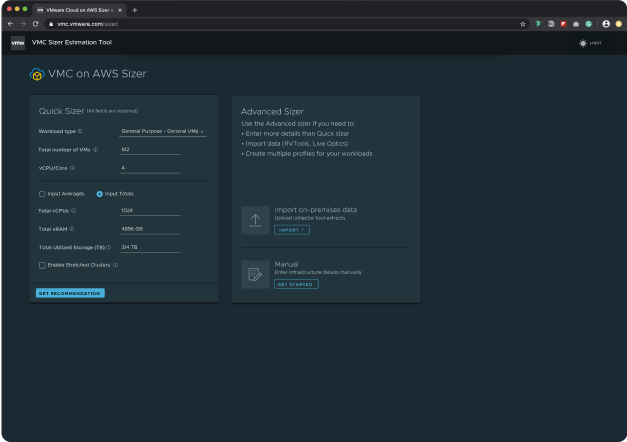
Task: Click the red Flipboard extension icon
Action: tap(563, 24)
